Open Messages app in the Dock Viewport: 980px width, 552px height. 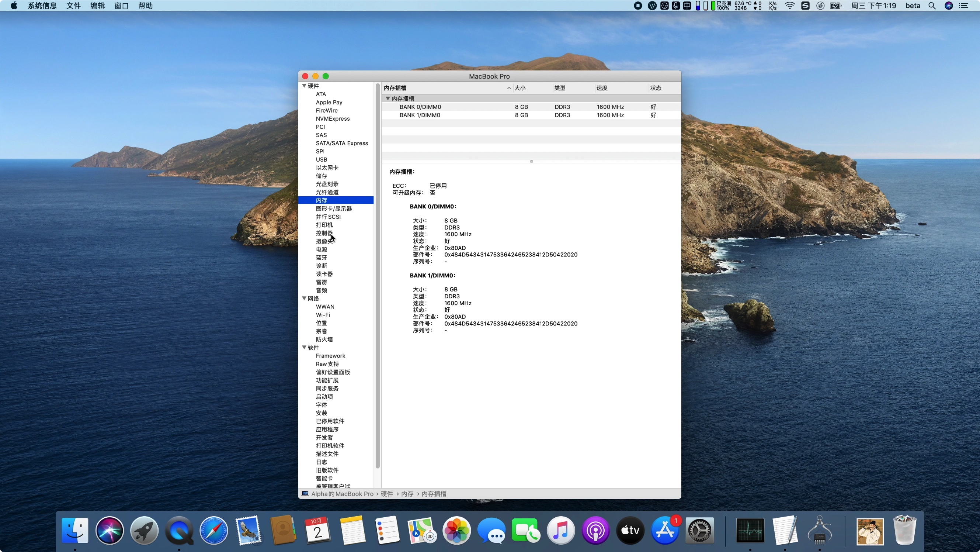click(x=491, y=530)
